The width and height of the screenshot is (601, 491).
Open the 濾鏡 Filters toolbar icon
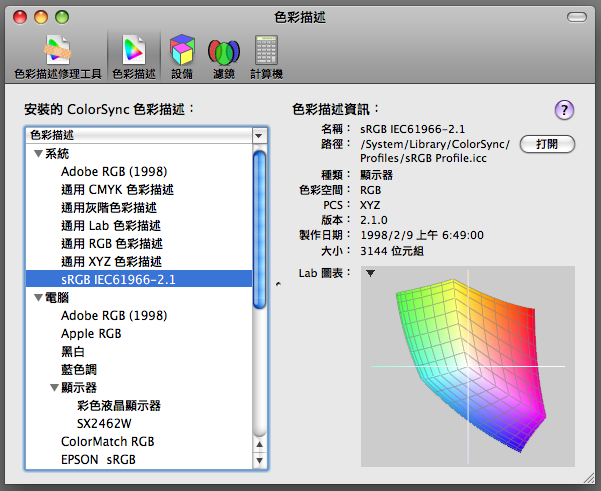(x=224, y=57)
